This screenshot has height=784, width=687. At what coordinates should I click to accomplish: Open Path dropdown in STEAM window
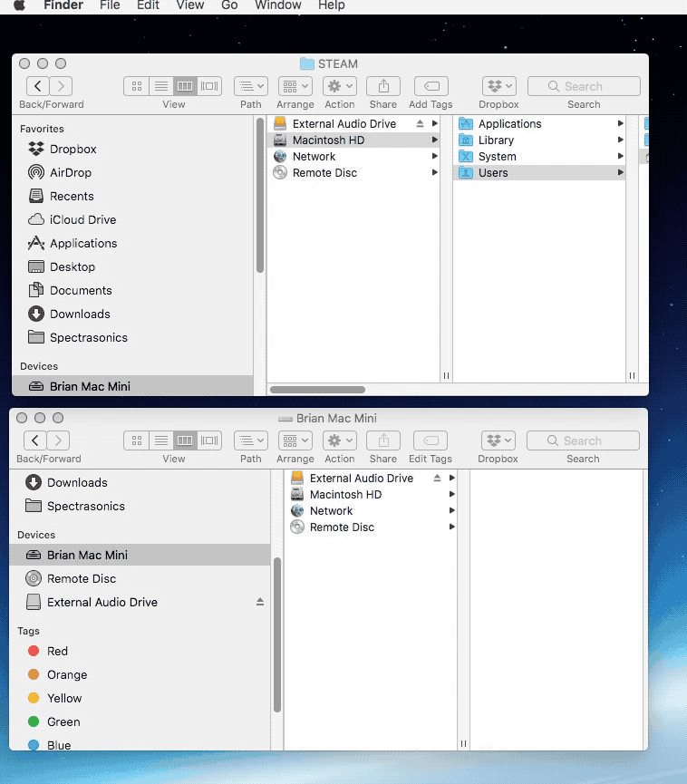(251, 86)
